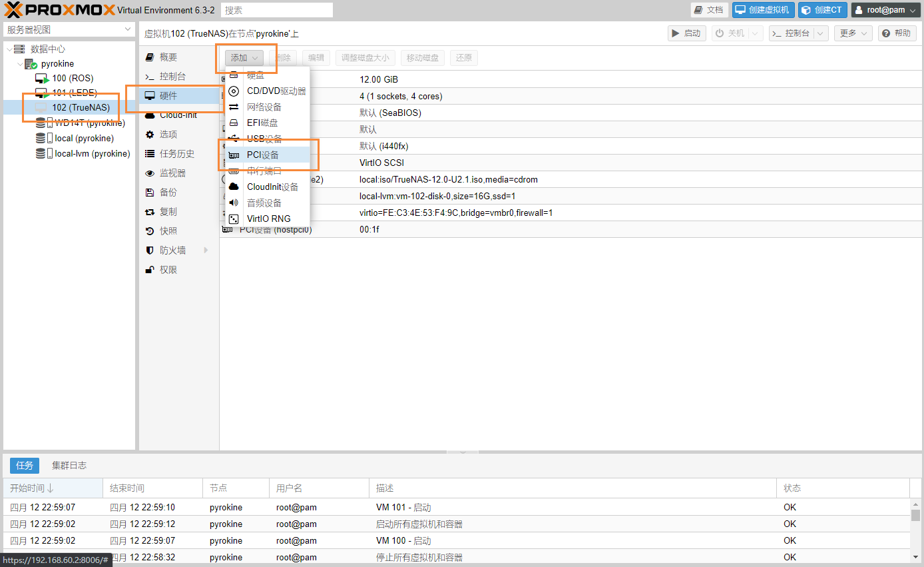Viewport: 924px width, 567px height.
Task: Click the Proxmox logo
Action: (x=60, y=10)
